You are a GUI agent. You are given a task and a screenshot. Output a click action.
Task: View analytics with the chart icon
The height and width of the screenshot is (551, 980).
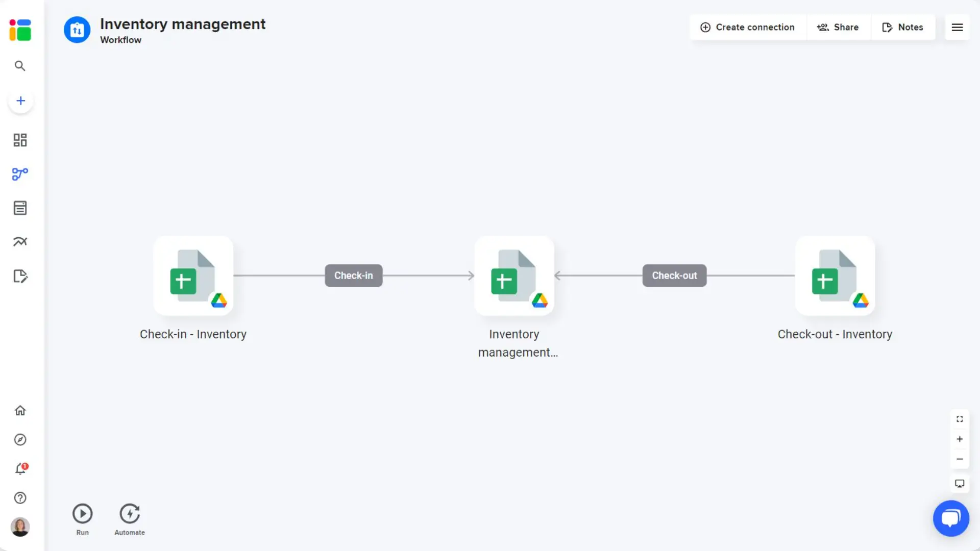coord(20,241)
